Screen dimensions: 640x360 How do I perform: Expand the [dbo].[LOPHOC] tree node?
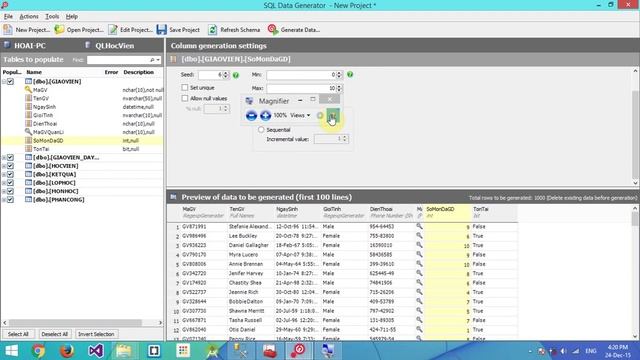4,182
